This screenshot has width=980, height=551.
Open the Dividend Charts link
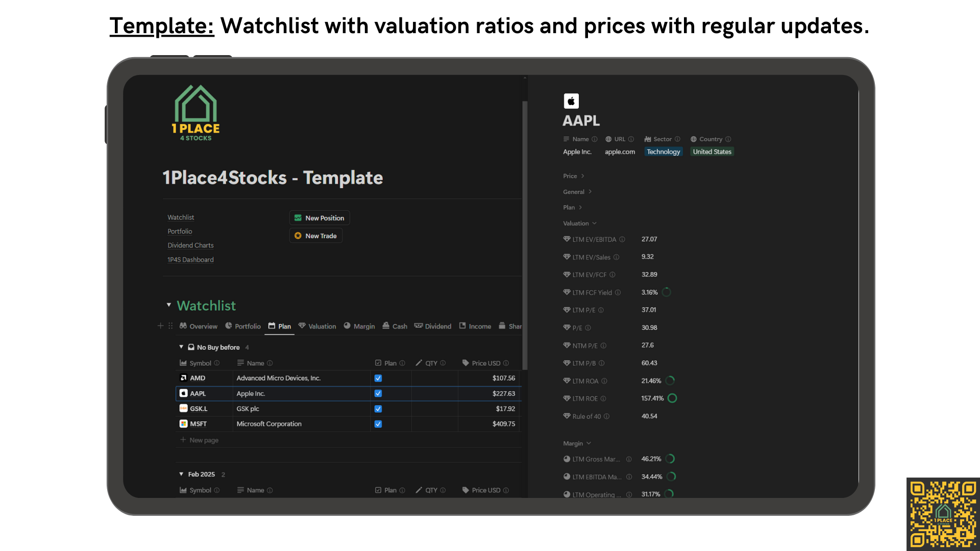click(190, 245)
